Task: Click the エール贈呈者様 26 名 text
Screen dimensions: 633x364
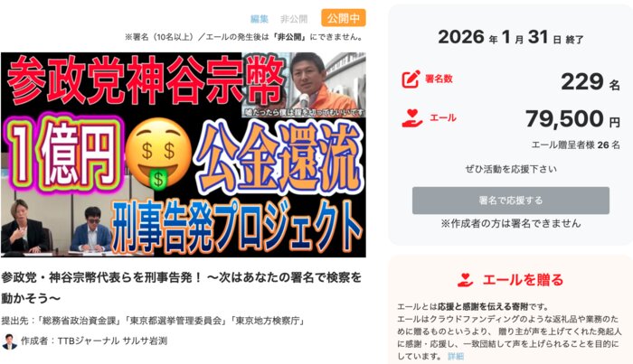Action: pos(575,145)
